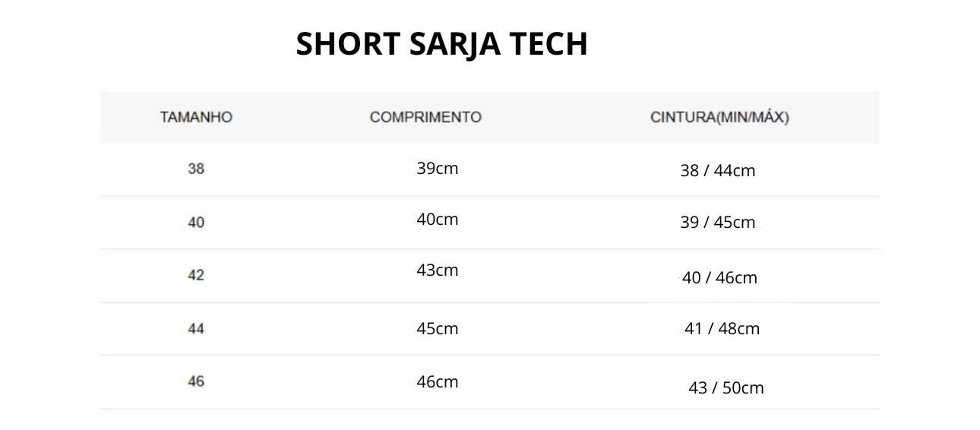Select the 41 / 48cm waist value
Screen dimensions: 980x430
tap(722, 329)
